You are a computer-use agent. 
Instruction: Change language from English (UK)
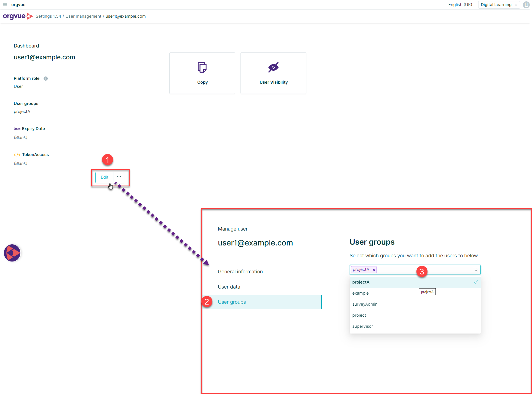460,5
